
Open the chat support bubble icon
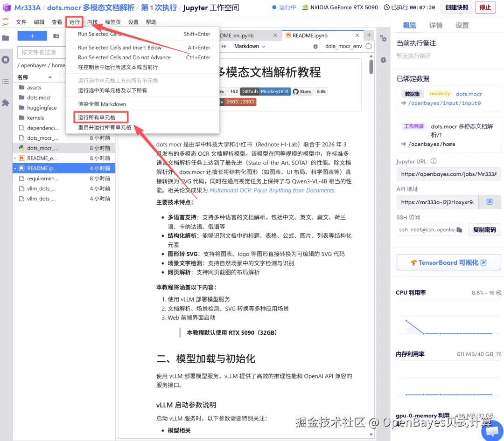coord(492,431)
